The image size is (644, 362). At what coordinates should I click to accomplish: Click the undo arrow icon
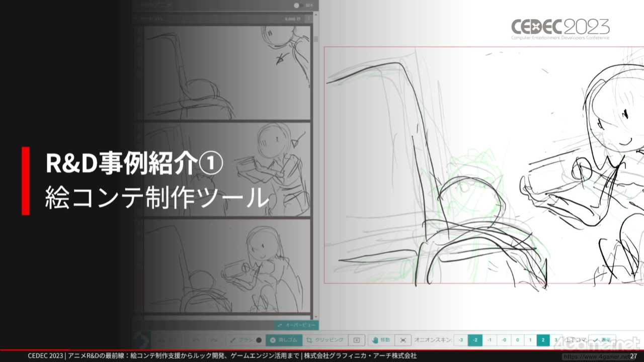(x=196, y=340)
